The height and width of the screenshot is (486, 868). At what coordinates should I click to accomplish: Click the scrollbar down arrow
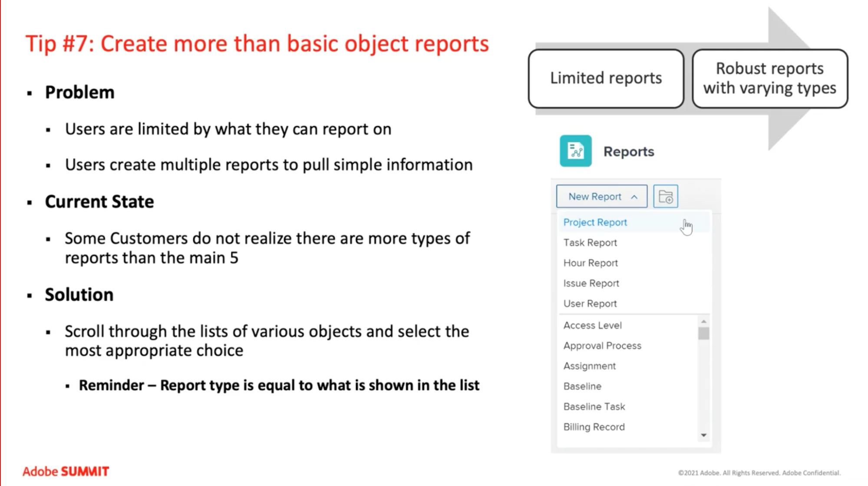[703, 435]
